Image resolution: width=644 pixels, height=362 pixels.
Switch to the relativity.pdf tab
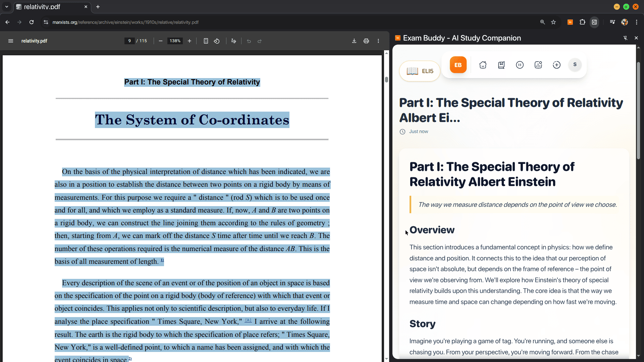click(x=50, y=7)
